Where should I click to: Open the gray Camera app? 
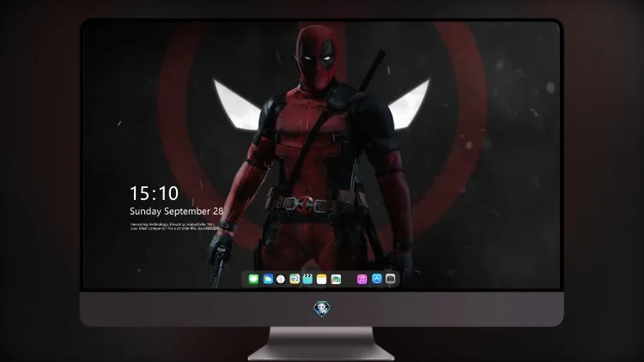(x=391, y=279)
